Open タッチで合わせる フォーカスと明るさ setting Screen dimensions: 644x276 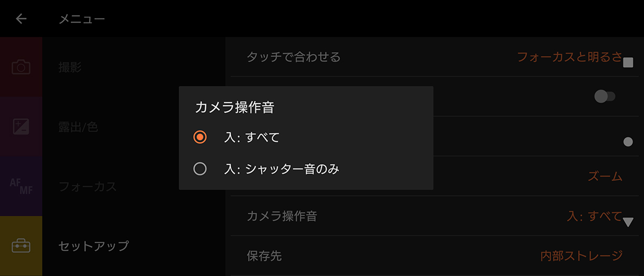[569, 57]
